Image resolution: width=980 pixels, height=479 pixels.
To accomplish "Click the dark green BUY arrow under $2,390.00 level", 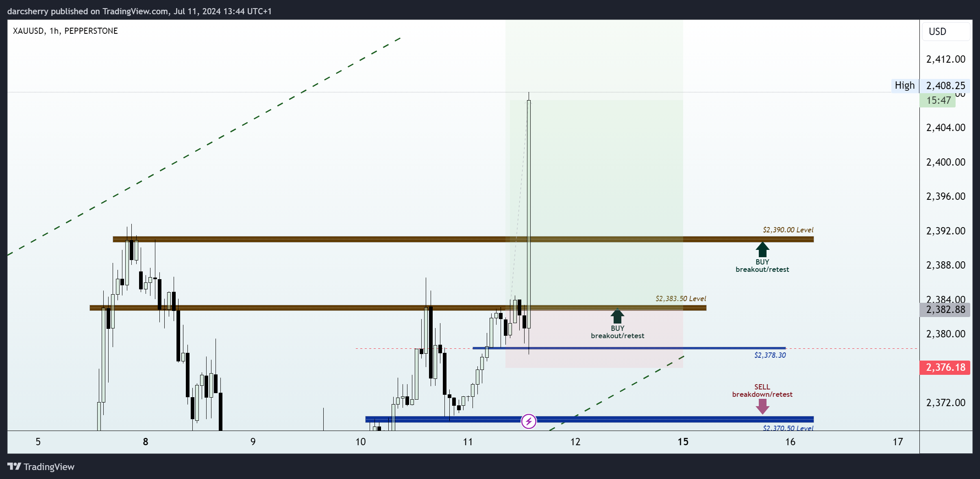I will coord(762,249).
